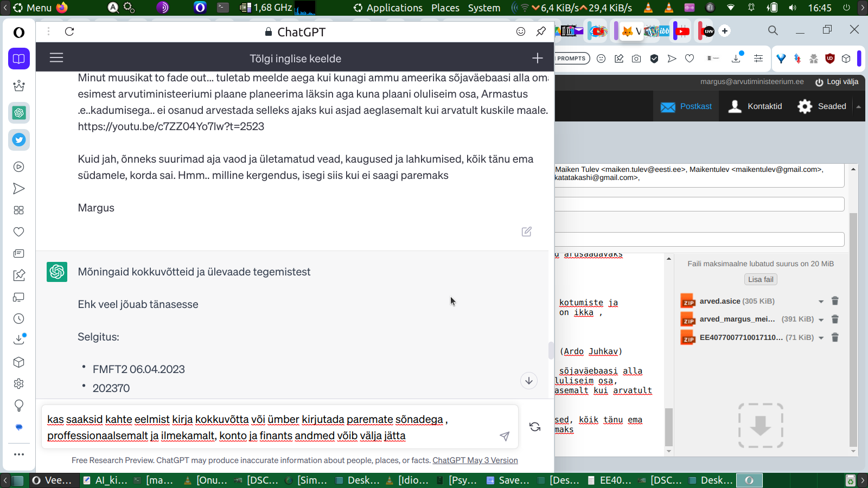This screenshot has width=868, height=488.
Task: Regenerate the ChatGPT response
Action: click(535, 427)
